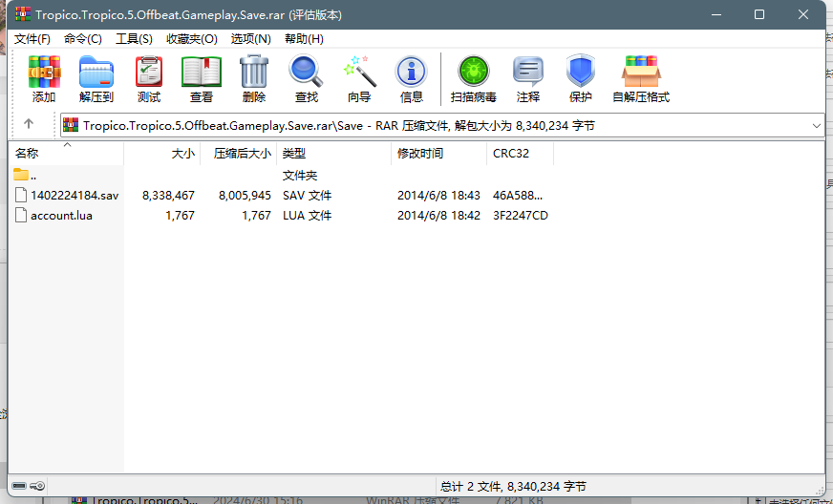Open the 选项(N) menu
Screen dimensions: 833x504
point(250,39)
